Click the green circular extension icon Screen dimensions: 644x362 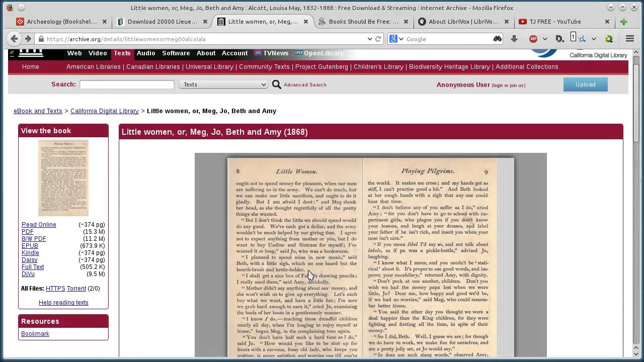coord(609,39)
